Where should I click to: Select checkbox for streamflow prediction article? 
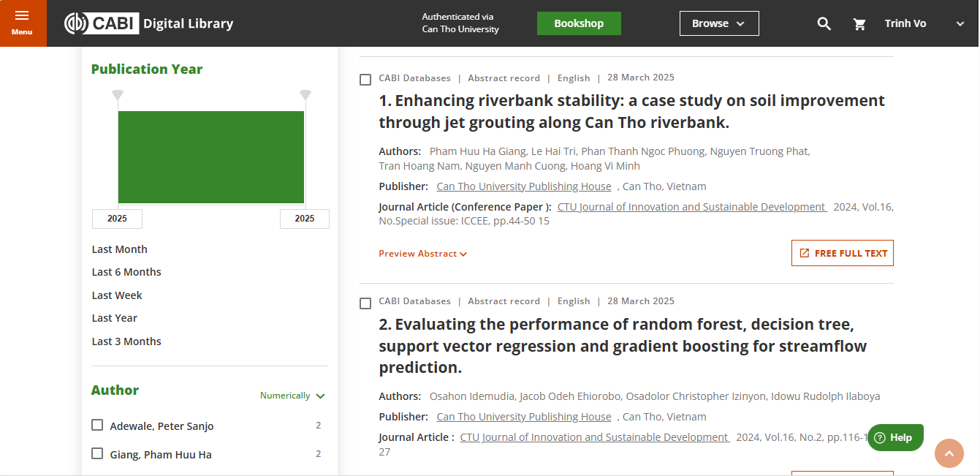(x=365, y=303)
